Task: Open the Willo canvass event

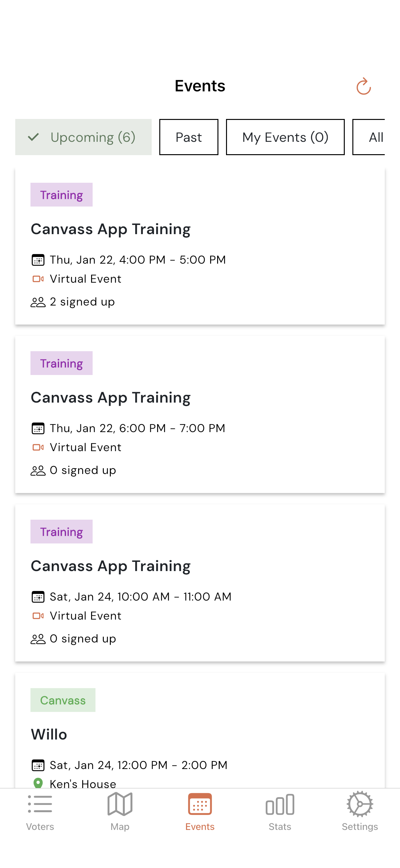Action: [x=49, y=734]
